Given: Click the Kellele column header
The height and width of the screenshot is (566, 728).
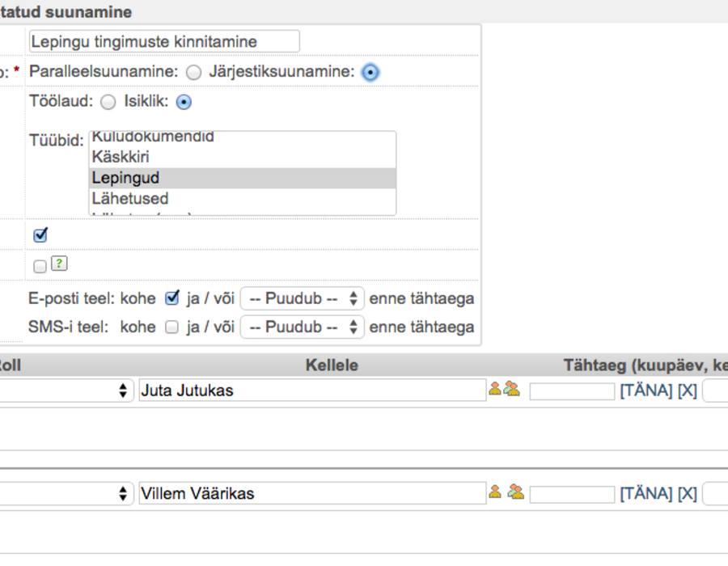Looking at the screenshot, I should point(332,365).
